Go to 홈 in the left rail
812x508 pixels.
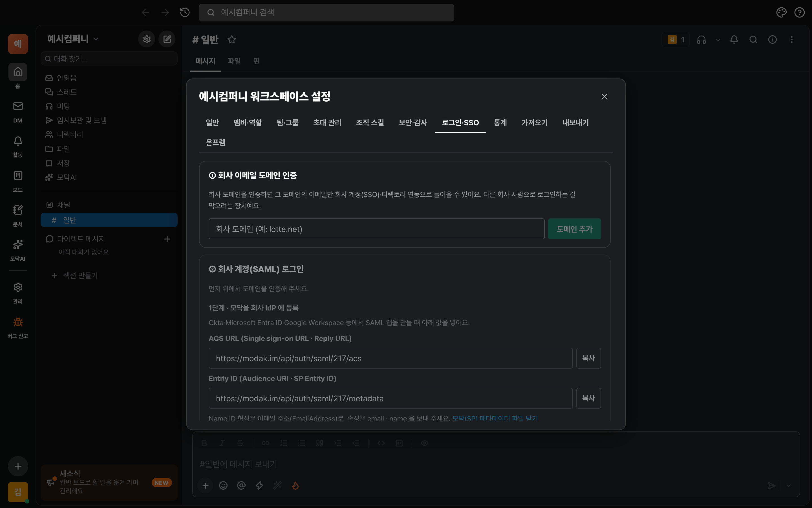click(18, 76)
